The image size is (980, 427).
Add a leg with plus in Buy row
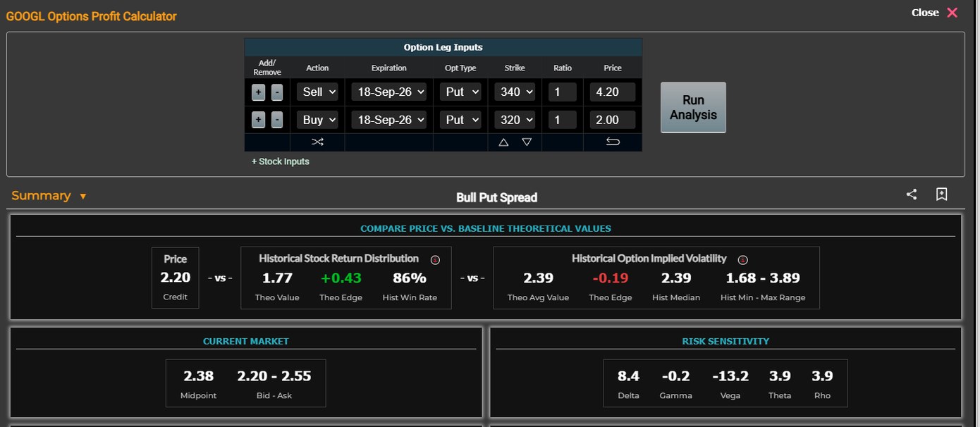(x=259, y=120)
